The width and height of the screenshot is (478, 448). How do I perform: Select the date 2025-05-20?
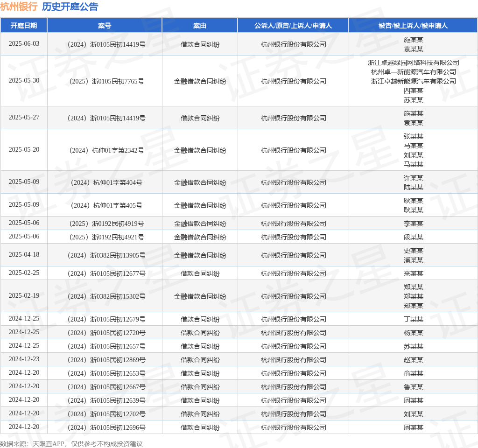coord(24,150)
